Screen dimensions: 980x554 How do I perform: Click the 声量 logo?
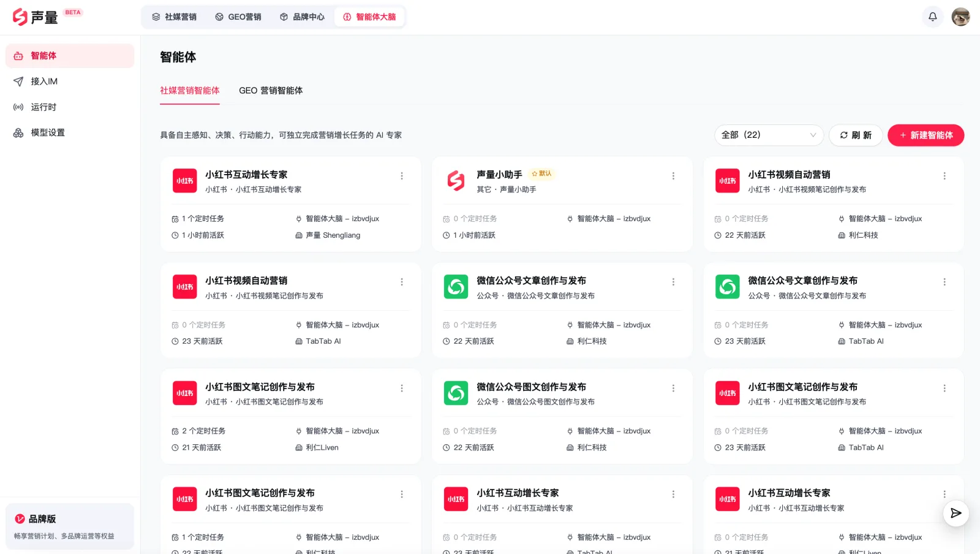click(35, 17)
